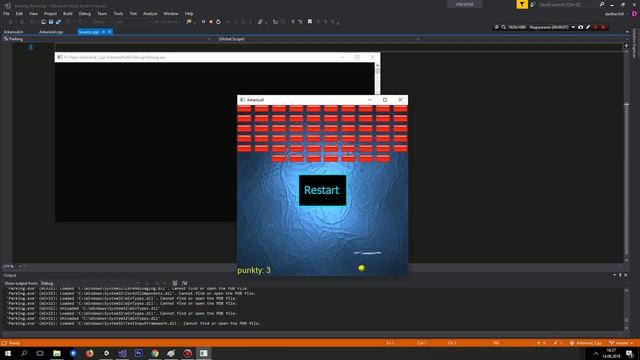The height and width of the screenshot is (360, 640).
Task: Open the Help menu
Action: [x=189, y=13]
